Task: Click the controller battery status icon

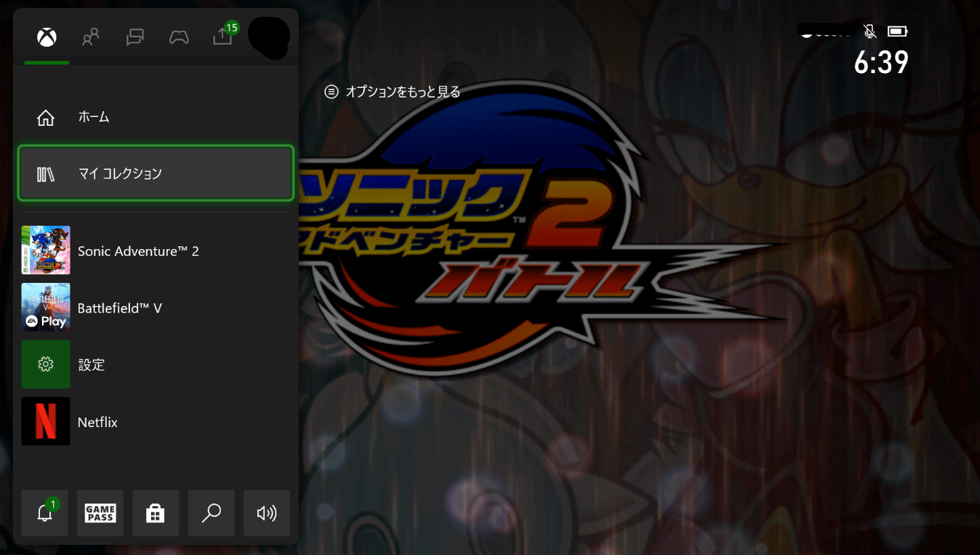Action: (x=897, y=31)
